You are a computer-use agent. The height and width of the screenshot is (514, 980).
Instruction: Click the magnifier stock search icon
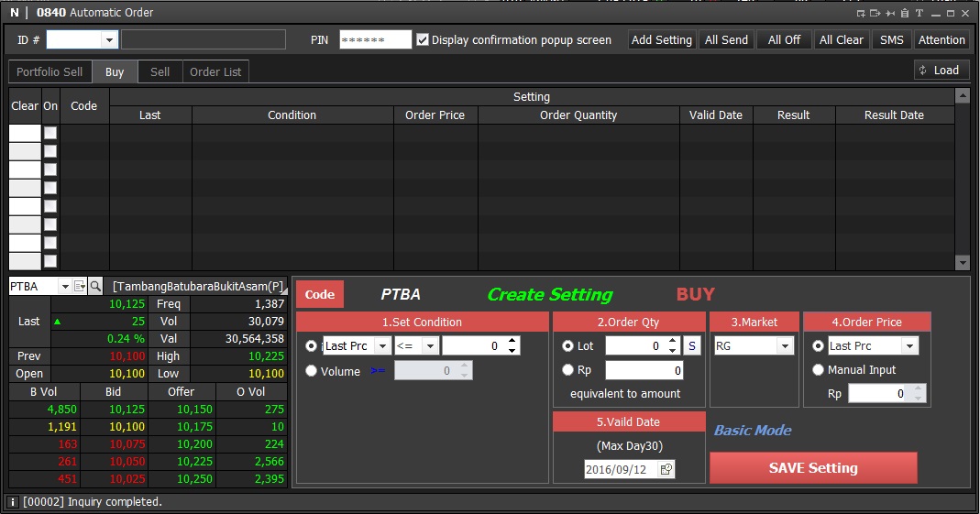95,286
